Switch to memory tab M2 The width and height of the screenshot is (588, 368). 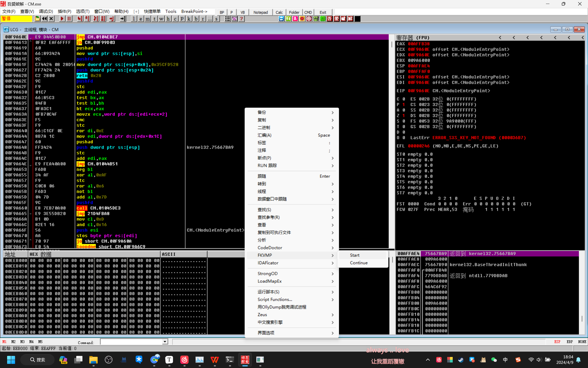pos(14,342)
